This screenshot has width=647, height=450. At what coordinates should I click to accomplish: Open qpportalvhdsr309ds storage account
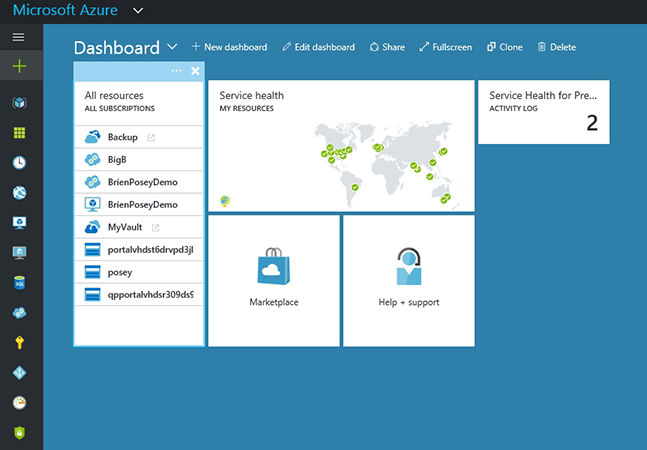[x=139, y=295]
